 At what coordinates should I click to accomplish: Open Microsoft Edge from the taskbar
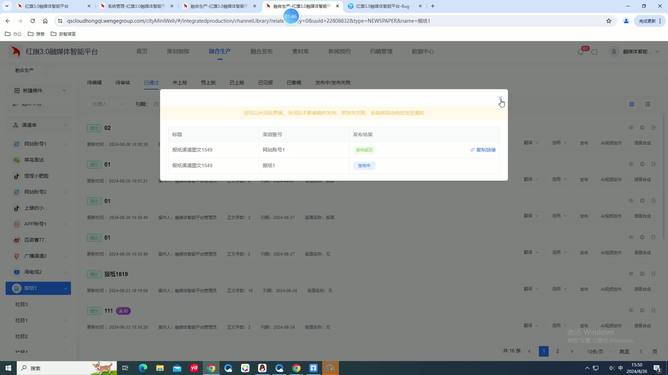point(143,368)
